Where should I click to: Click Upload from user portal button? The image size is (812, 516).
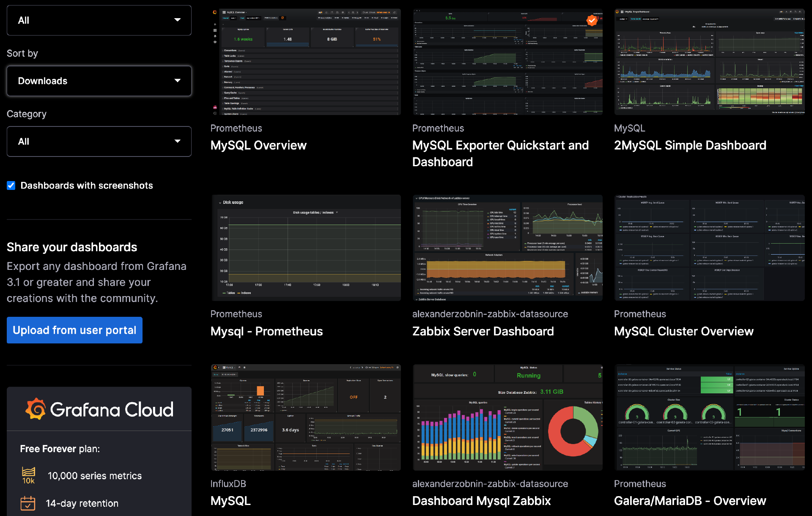point(74,330)
